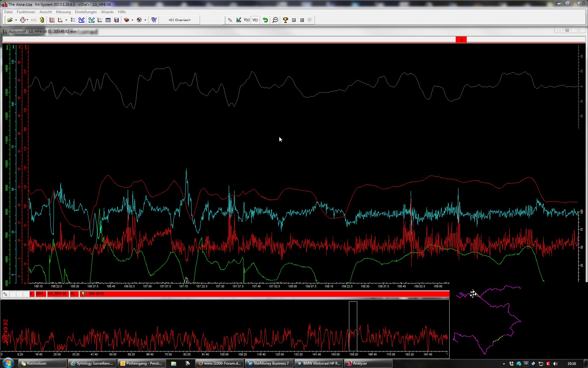Click the pin icon in lap bar
The image size is (588, 368).
pos(6,294)
